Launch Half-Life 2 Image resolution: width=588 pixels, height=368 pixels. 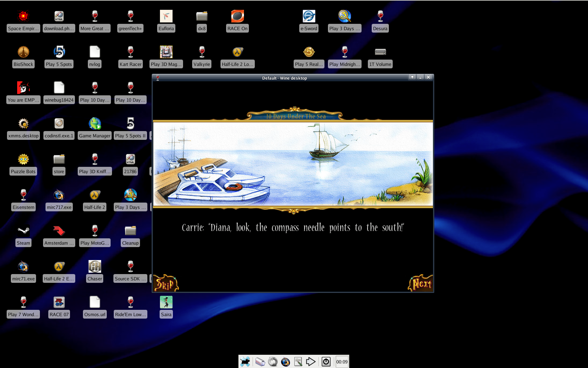[x=94, y=195]
